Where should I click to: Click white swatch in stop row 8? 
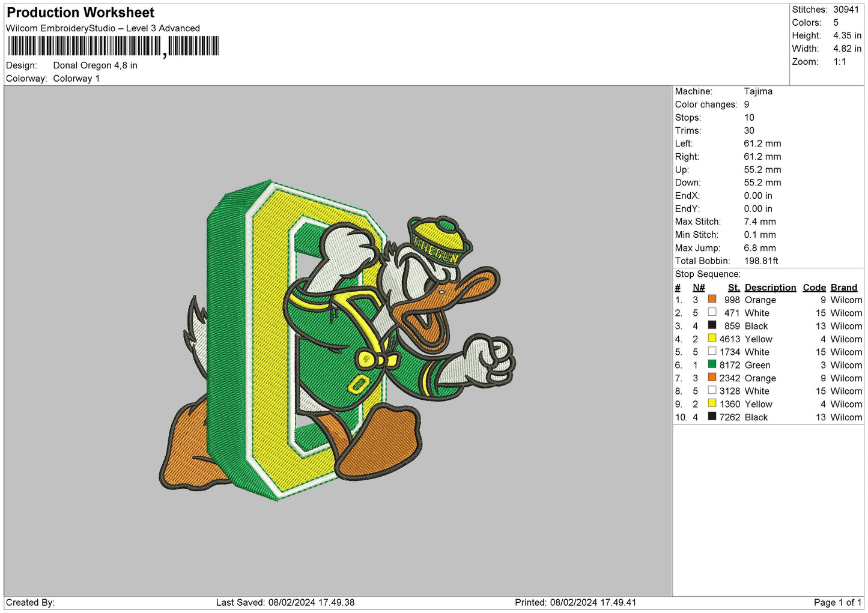click(712, 390)
